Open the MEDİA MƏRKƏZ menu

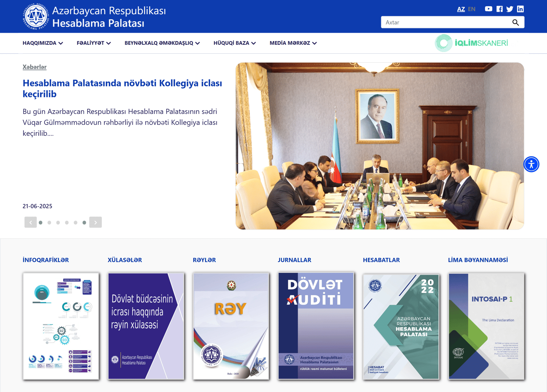tap(293, 43)
